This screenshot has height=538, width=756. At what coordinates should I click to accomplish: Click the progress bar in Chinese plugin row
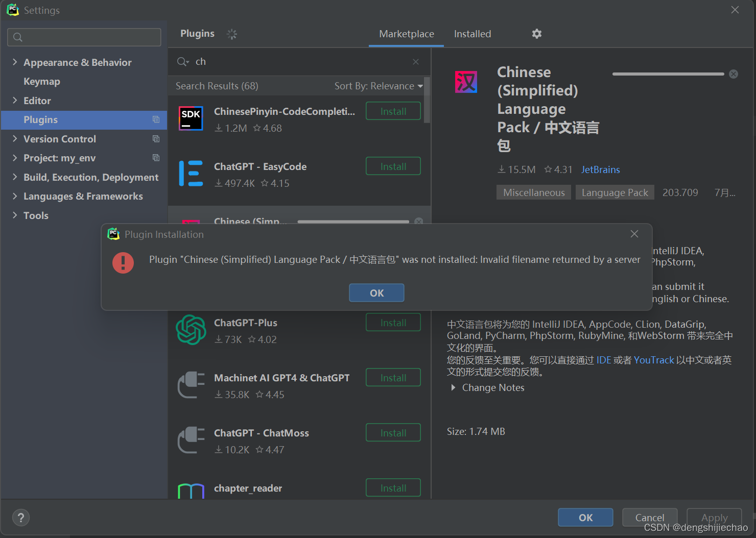pos(353,222)
